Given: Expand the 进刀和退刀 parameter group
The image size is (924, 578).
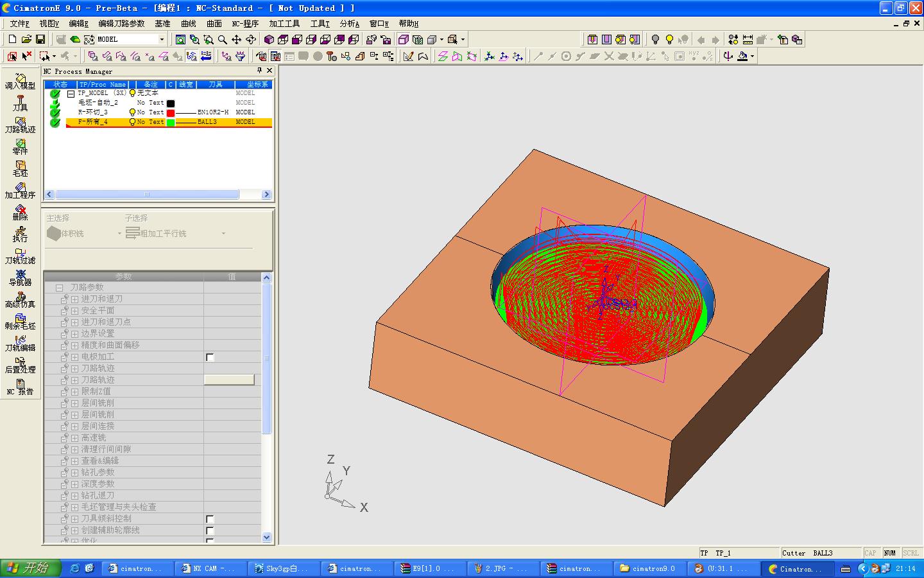Looking at the screenshot, I should (75, 299).
